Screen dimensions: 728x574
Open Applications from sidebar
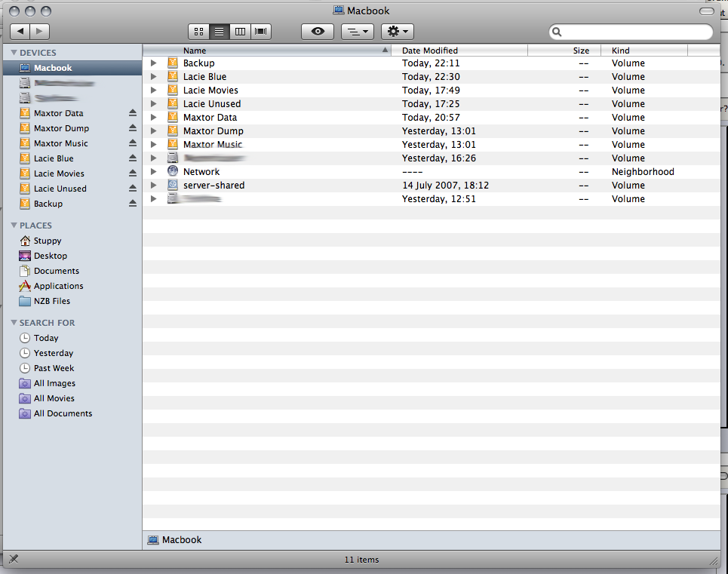(x=72, y=286)
